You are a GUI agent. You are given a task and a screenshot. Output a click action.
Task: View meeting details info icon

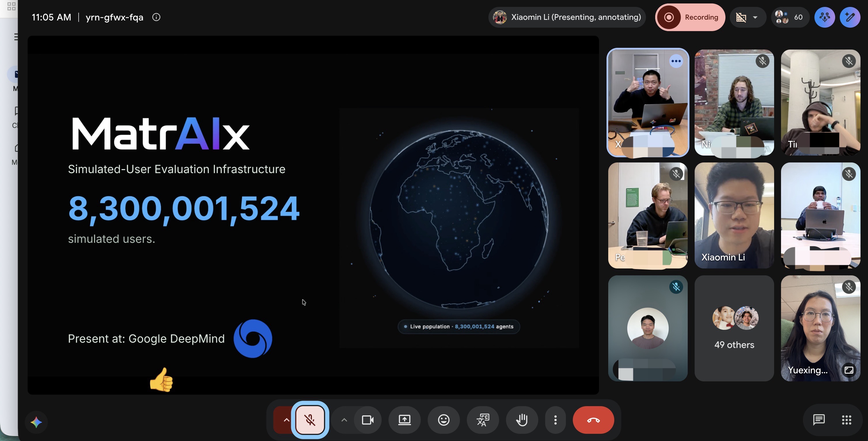(156, 17)
